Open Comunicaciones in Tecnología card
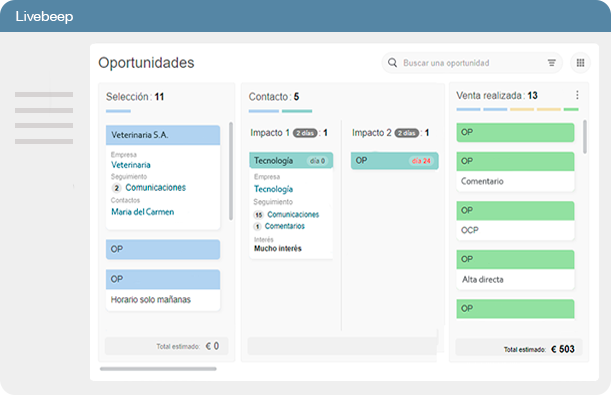Viewport: 611px width, 395px height. 293,215
